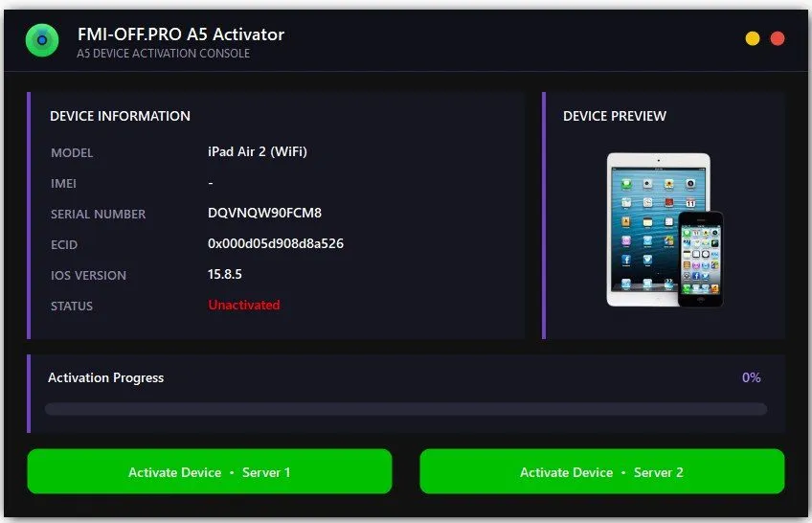This screenshot has height=523, width=812.
Task: Click the iPad and iPhone preview image
Action: [665, 230]
